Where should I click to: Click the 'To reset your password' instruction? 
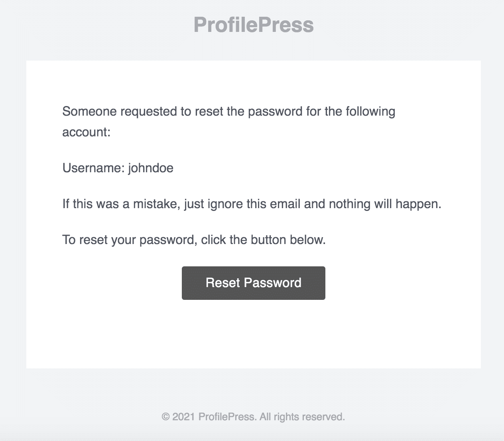tap(194, 240)
